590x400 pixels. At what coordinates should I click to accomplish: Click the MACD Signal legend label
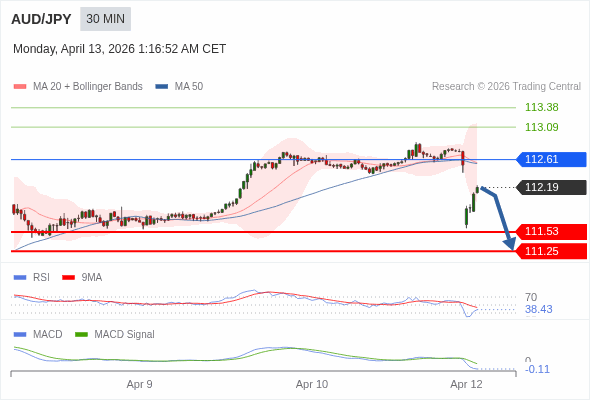coord(125,334)
